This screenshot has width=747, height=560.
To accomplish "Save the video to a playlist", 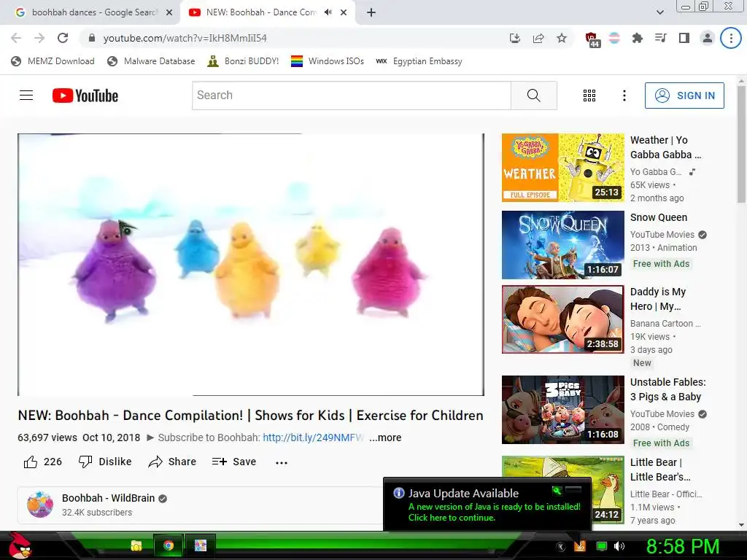I will (x=234, y=462).
